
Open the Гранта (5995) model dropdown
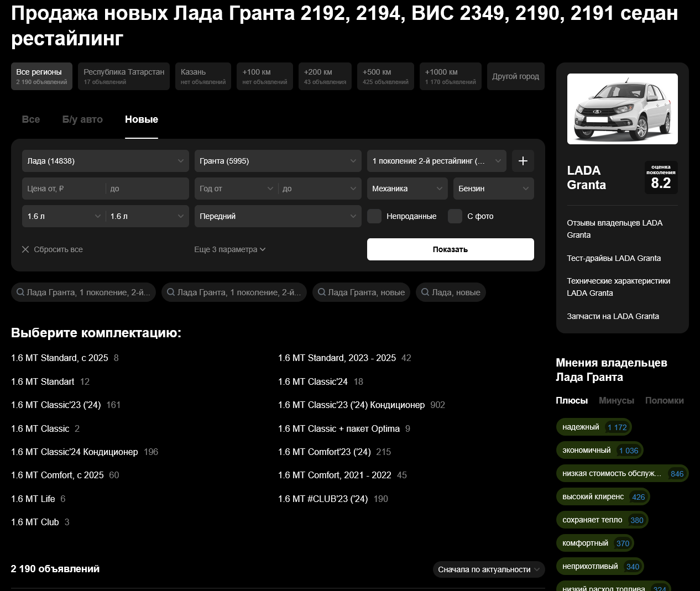278,161
